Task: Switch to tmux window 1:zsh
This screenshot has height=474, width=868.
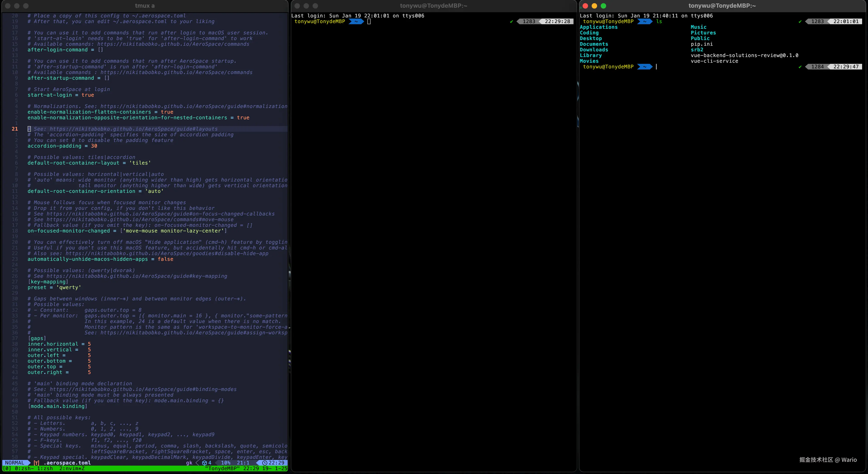Action: click(x=45, y=469)
